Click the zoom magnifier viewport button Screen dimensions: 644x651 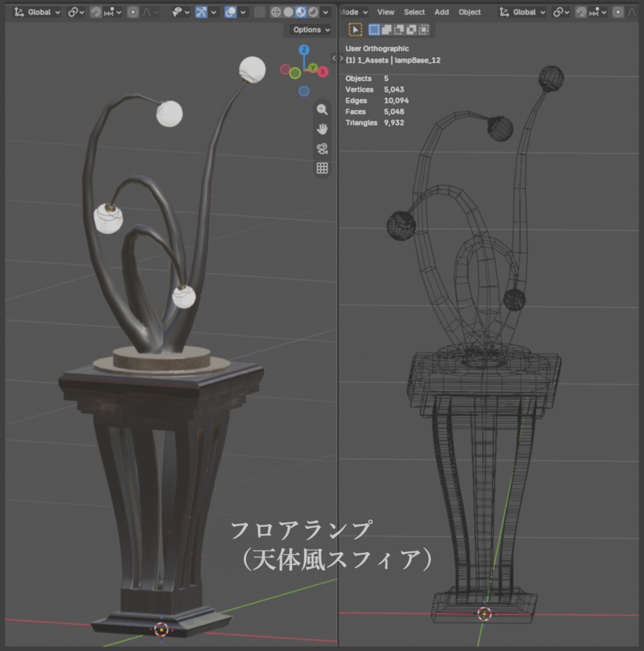tap(322, 109)
